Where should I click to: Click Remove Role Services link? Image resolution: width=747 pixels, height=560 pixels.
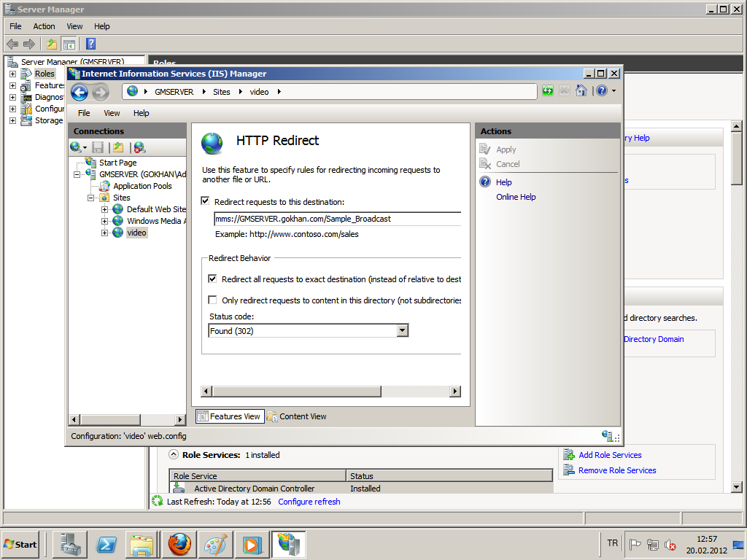(617, 470)
